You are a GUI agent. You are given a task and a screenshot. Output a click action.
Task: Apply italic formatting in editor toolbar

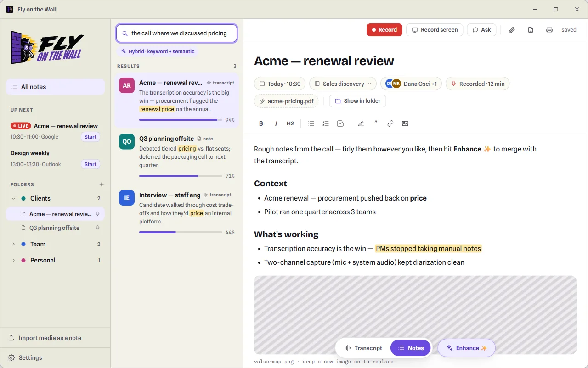[276, 123]
